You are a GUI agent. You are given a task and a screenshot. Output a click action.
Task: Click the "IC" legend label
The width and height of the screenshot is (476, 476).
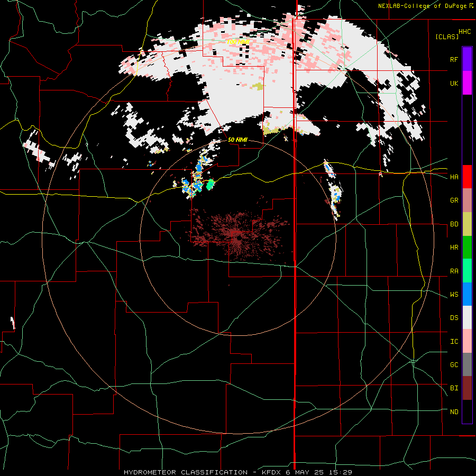point(454,342)
